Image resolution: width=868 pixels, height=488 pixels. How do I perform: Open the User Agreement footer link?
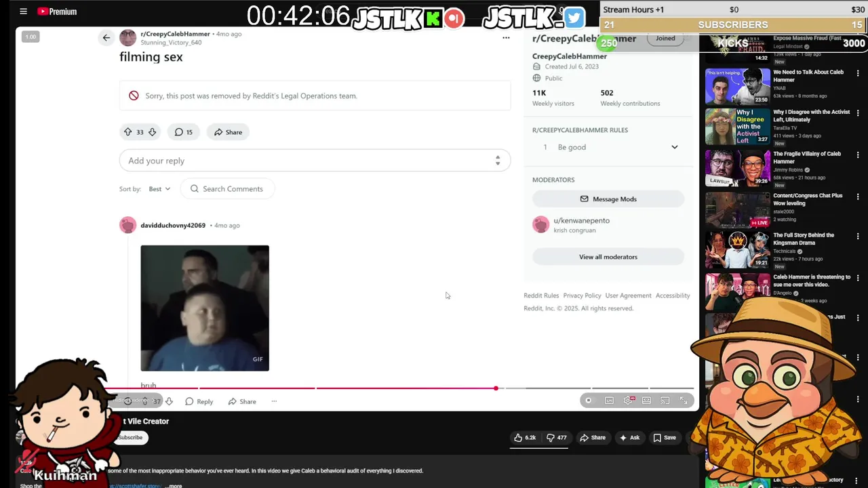[x=628, y=296]
